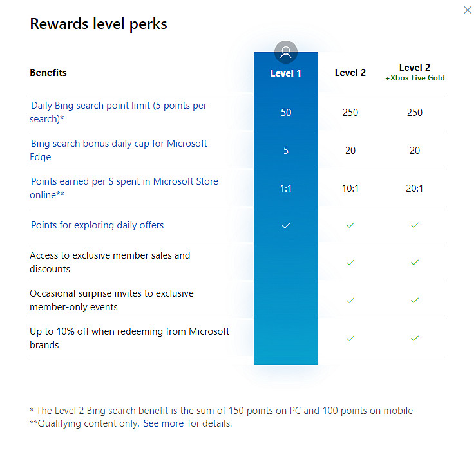
Task: Select the plain Level 2 column header
Action: click(350, 73)
